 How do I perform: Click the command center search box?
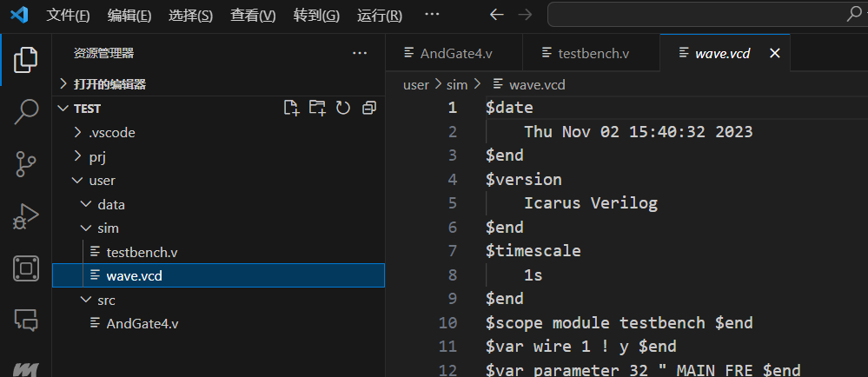tap(706, 15)
